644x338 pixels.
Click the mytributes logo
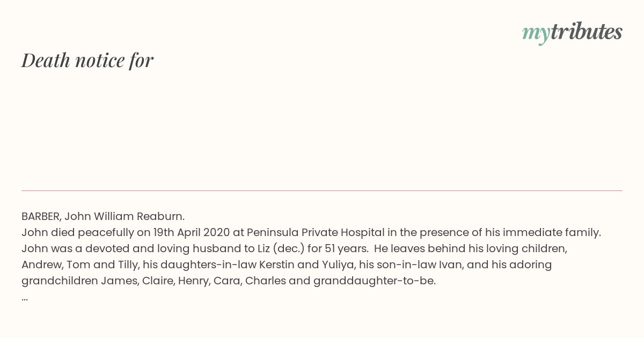click(572, 33)
